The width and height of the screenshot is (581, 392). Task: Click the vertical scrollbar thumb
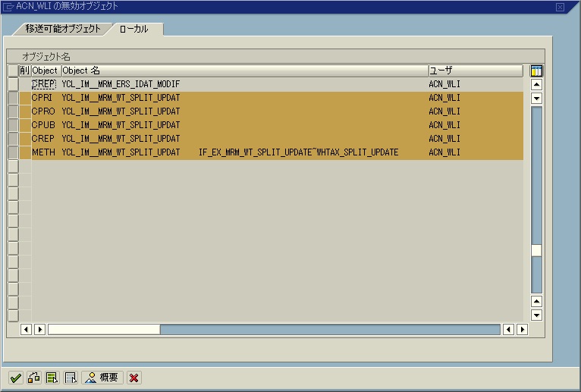pyautogui.click(x=536, y=250)
